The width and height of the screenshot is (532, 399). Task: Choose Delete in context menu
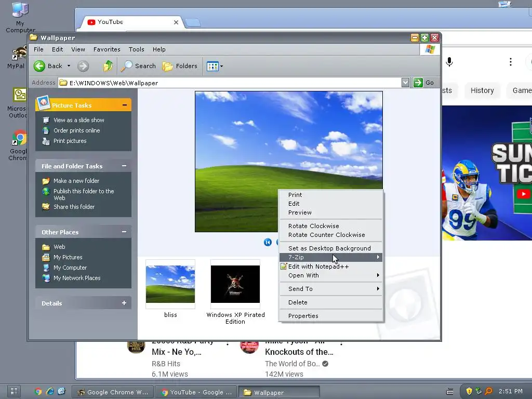click(x=330, y=302)
